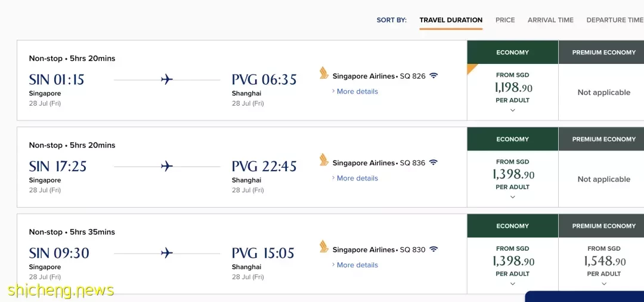Screen dimensions: 644x302
Task: Click the Singapore Airlines logo for SQ 836
Action: (x=324, y=160)
